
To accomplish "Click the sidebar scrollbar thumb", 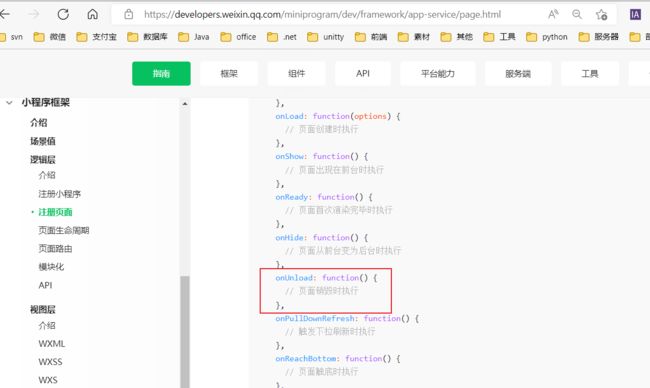I will click(x=185, y=332).
